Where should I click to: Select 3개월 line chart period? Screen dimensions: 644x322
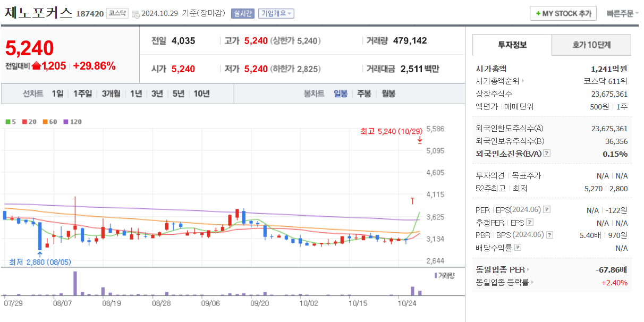pos(111,94)
